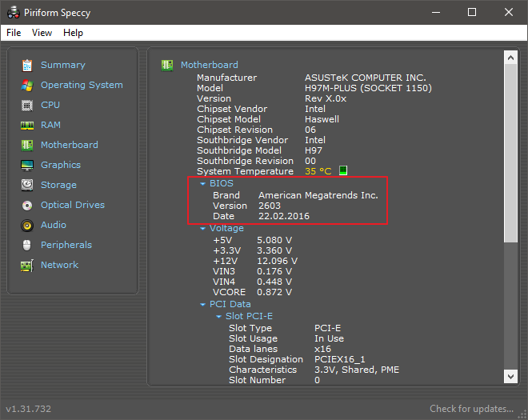The image size is (528, 420).
Task: Click the +5V value 5.080 V
Action: tap(274, 240)
